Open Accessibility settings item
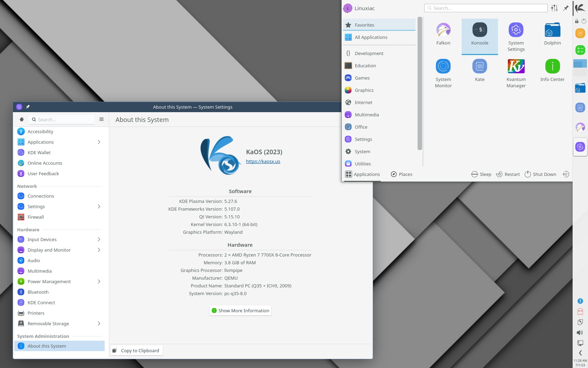The width and height of the screenshot is (588, 368). tap(59, 131)
